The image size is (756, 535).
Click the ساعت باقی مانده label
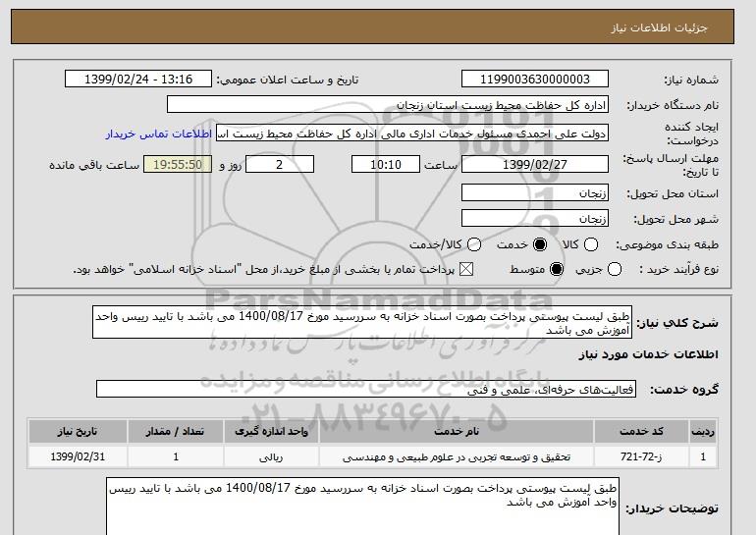click(94, 165)
